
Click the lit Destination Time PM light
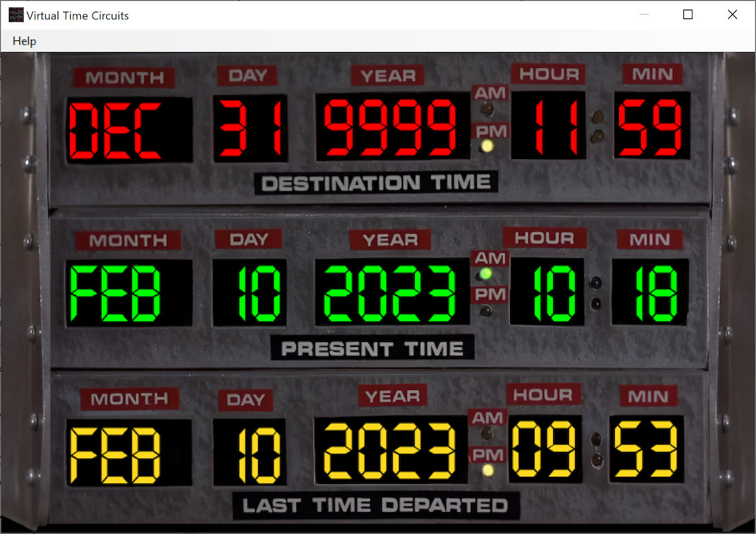pos(487,146)
